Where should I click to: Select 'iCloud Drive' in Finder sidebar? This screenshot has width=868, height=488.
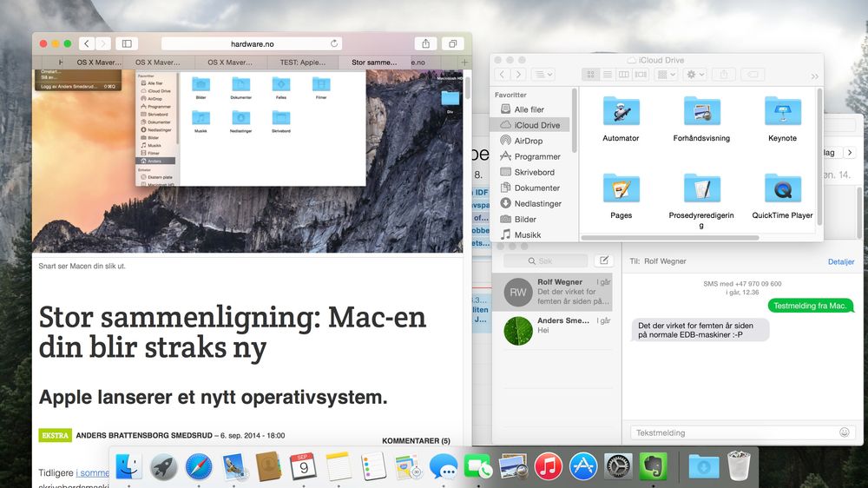point(530,125)
